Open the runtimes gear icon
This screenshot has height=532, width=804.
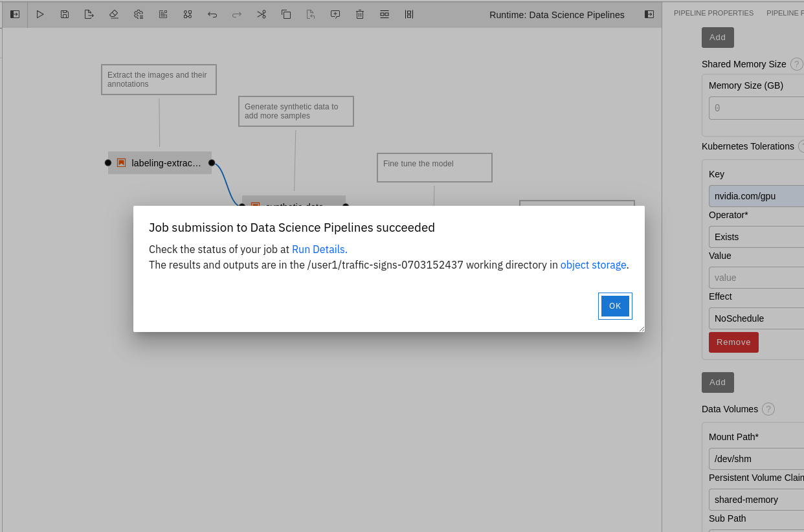coord(139,14)
